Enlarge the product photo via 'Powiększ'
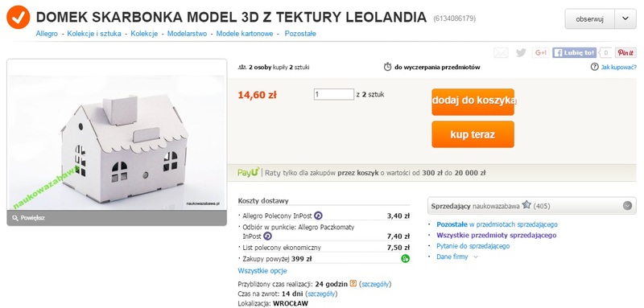644x308 pixels. 29,218
